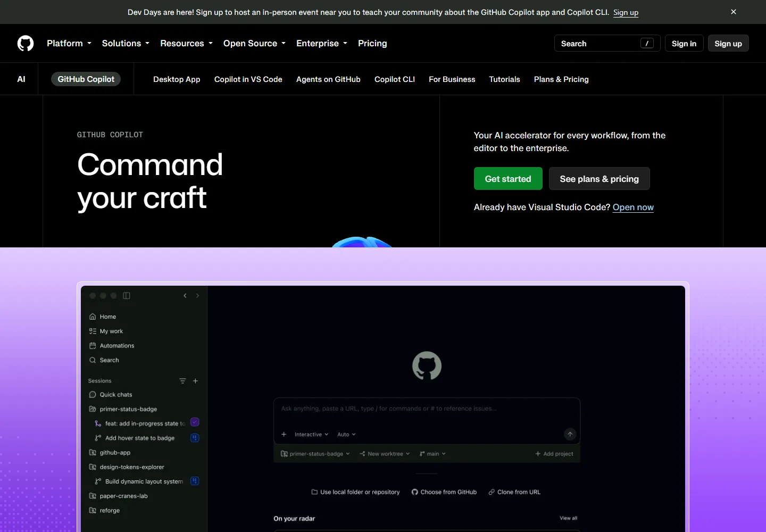Image resolution: width=766 pixels, height=532 pixels.
Task: Click the folder icon beside github-app
Action: coord(93,453)
